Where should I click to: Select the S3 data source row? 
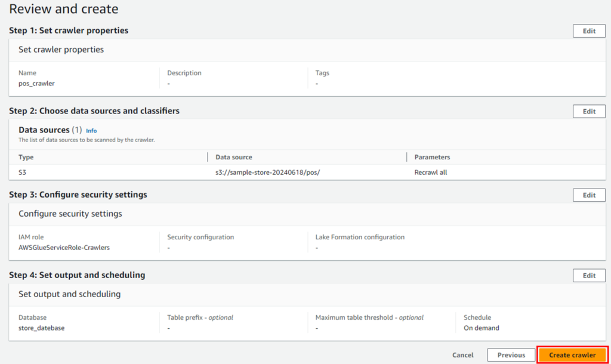tap(307, 172)
